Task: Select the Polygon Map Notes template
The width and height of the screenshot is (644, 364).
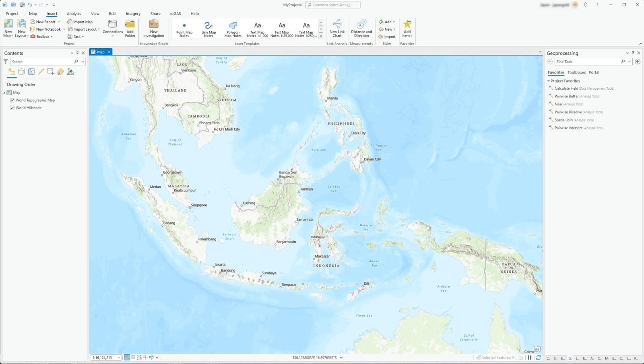Action: [x=233, y=28]
